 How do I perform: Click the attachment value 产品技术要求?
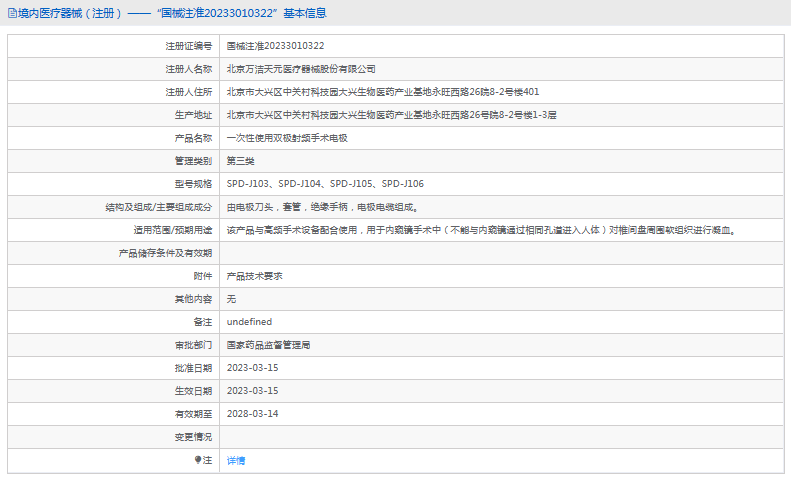point(255,276)
